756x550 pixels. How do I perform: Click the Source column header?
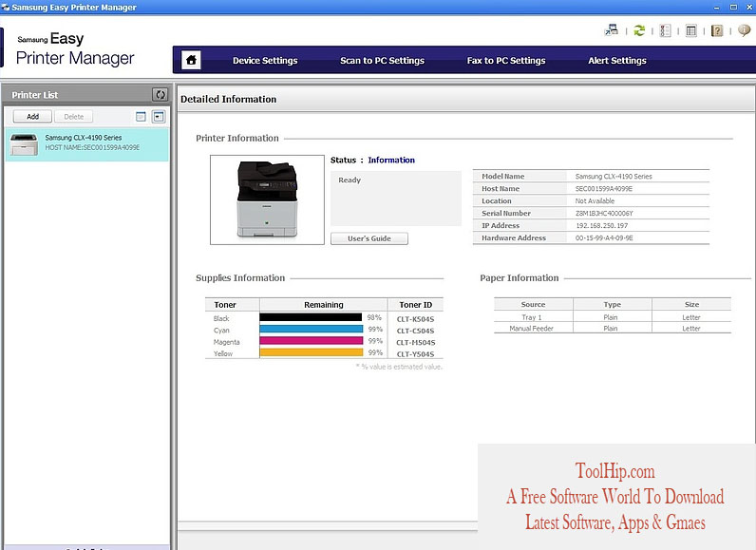[x=533, y=304]
